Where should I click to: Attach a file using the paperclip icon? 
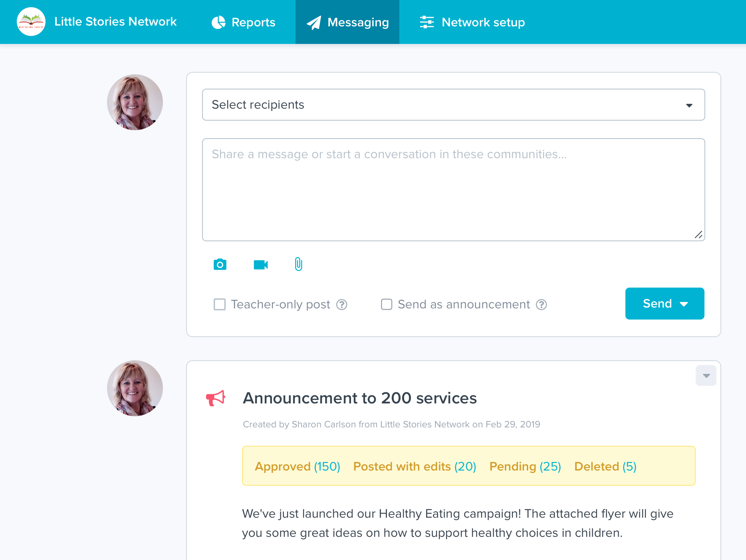pos(298,264)
